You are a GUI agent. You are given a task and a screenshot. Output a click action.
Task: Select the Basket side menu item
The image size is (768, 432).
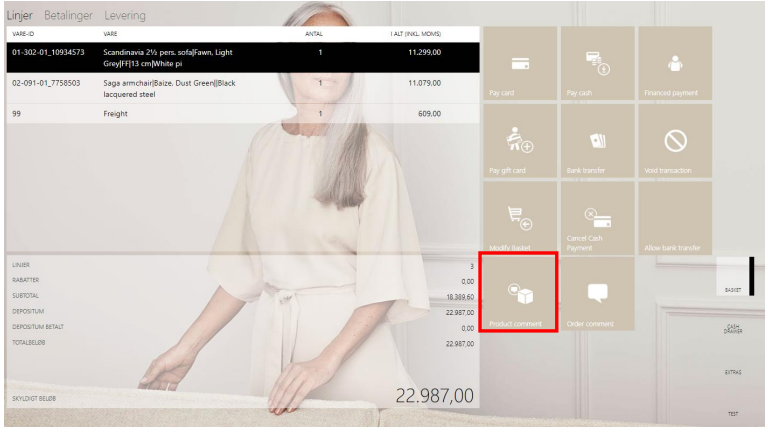click(x=733, y=278)
